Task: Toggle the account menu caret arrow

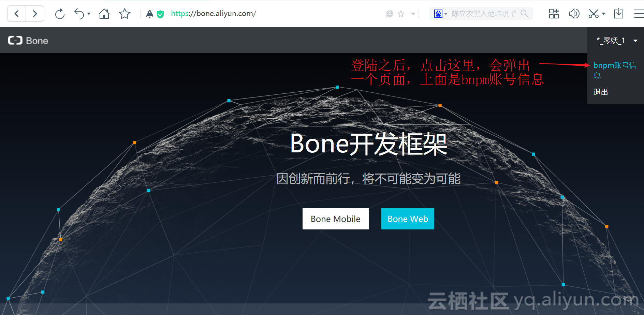Action: coord(635,41)
